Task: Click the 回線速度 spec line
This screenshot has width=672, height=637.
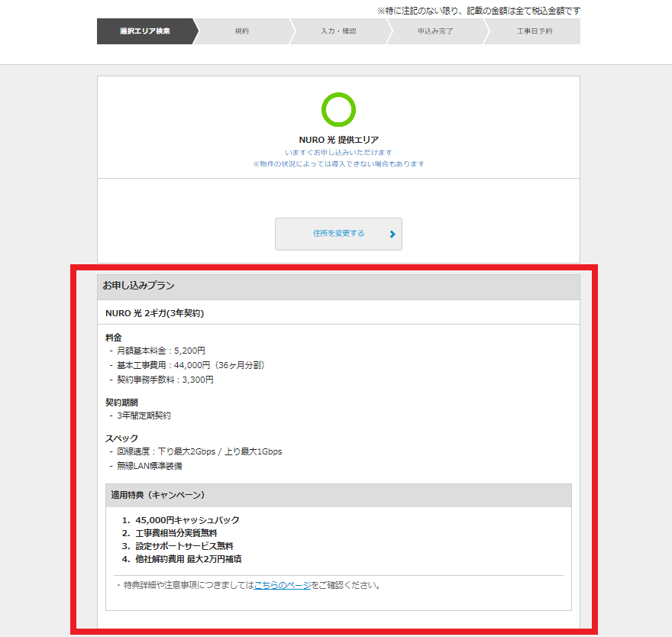Action: [x=199, y=452]
